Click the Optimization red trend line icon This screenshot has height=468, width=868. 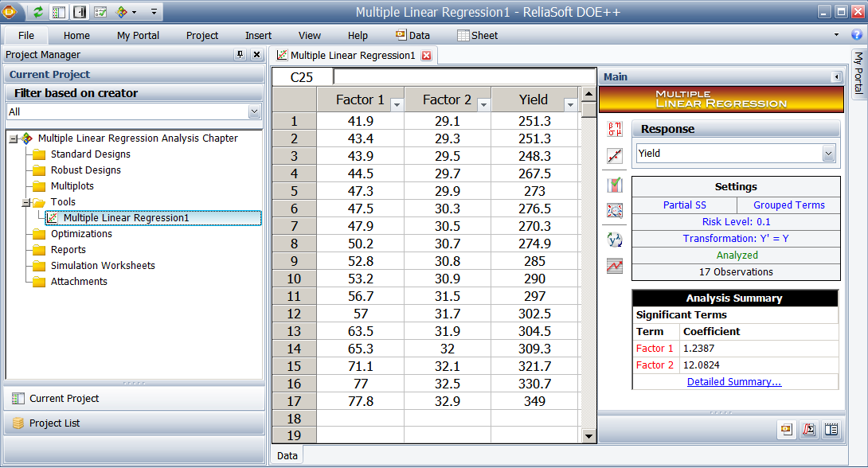pos(615,266)
